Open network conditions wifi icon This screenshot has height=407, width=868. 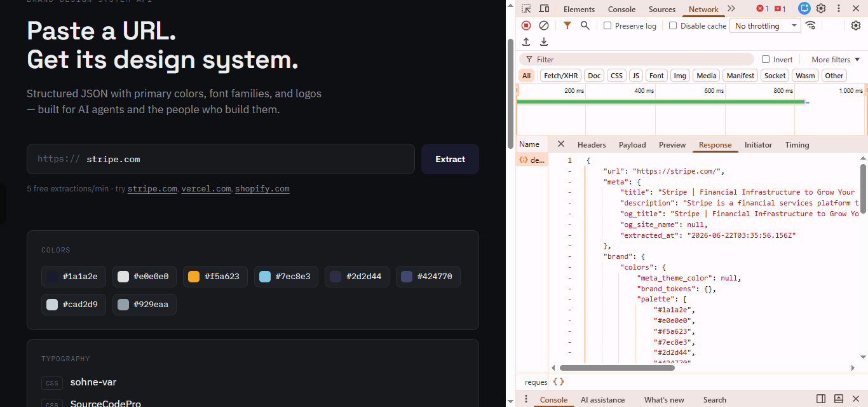click(810, 25)
